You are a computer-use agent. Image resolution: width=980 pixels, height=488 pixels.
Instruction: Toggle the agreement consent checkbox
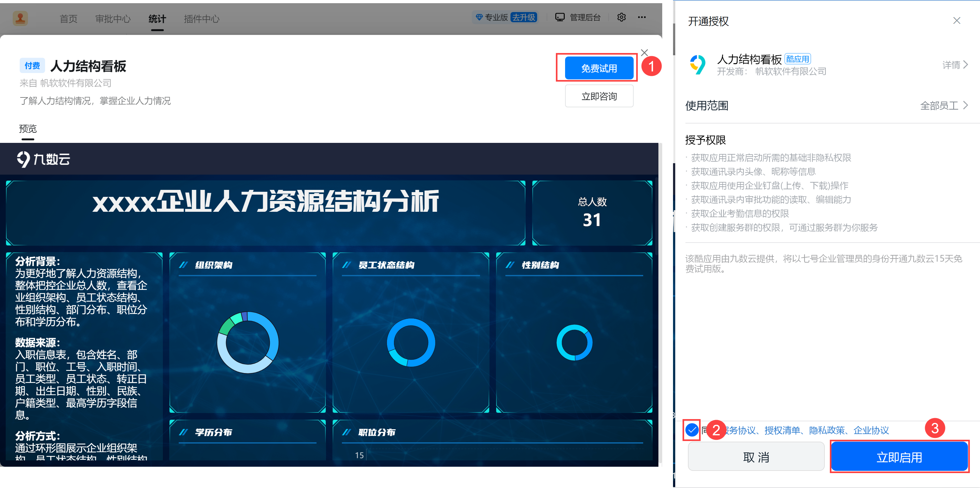692,430
